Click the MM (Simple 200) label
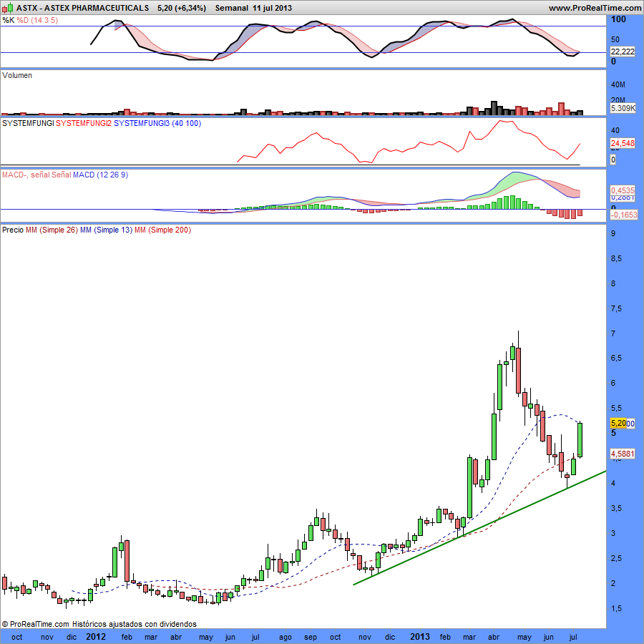644x644 pixels. [x=162, y=230]
